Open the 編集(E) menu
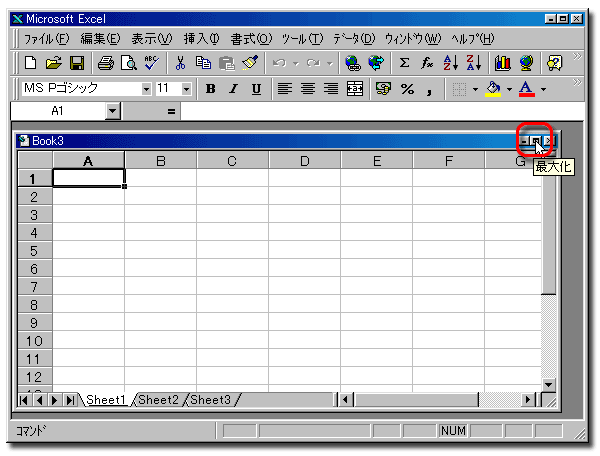Image resolution: width=600 pixels, height=456 pixels. pos(100,39)
